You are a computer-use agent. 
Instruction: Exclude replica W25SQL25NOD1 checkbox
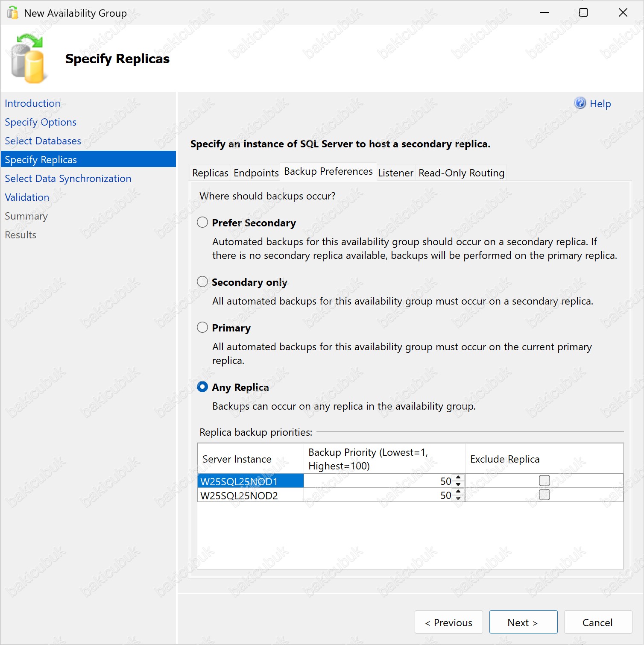pyautogui.click(x=544, y=481)
